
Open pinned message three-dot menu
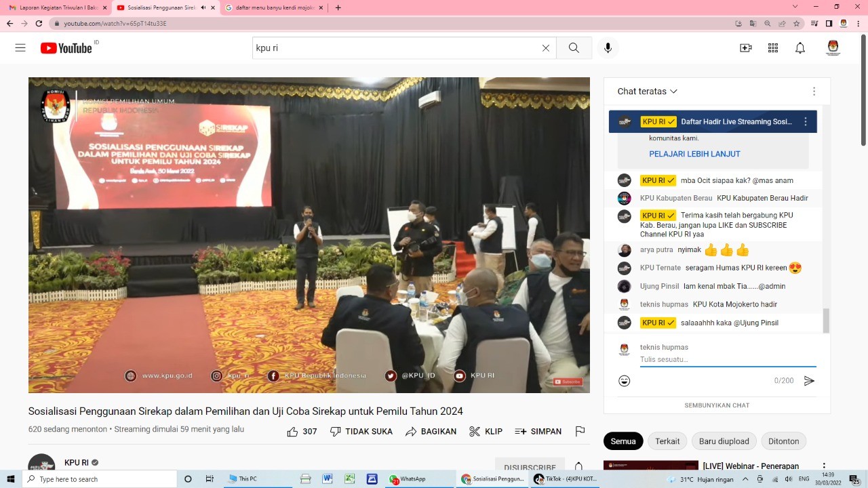(x=806, y=122)
